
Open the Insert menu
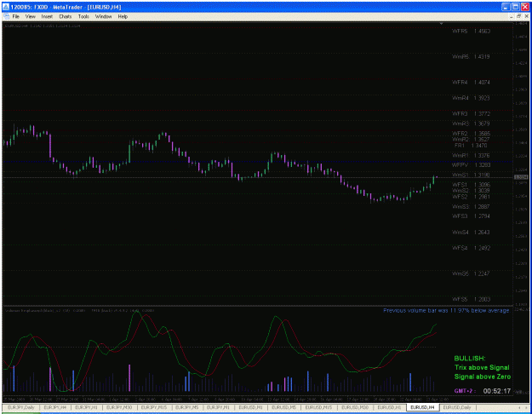pos(47,16)
